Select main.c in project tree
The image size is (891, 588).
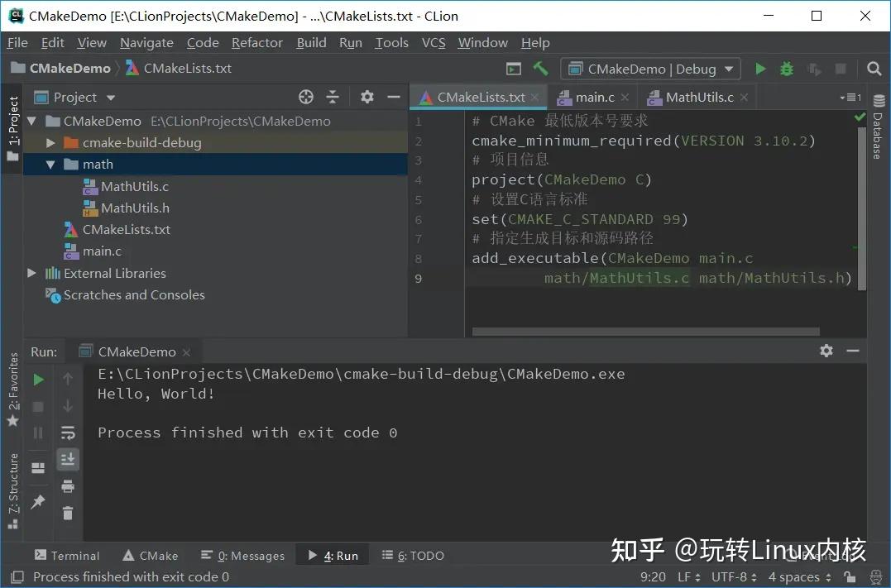(102, 251)
